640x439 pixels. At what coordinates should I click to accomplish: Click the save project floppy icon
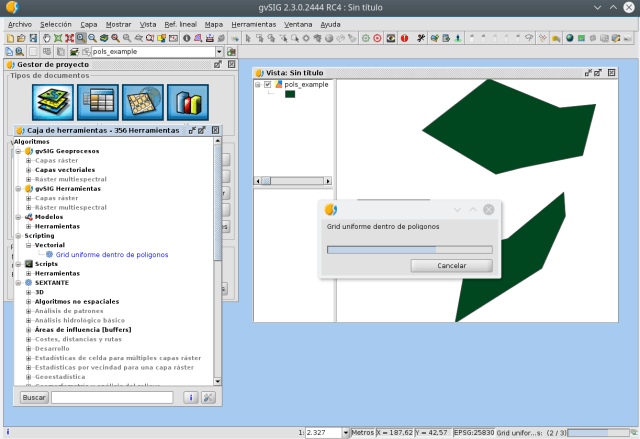click(x=32, y=38)
